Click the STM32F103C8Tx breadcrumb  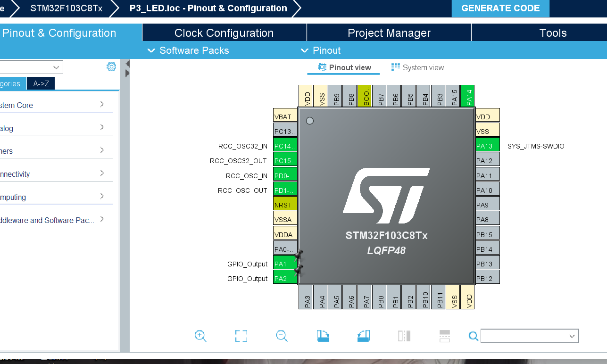point(67,8)
